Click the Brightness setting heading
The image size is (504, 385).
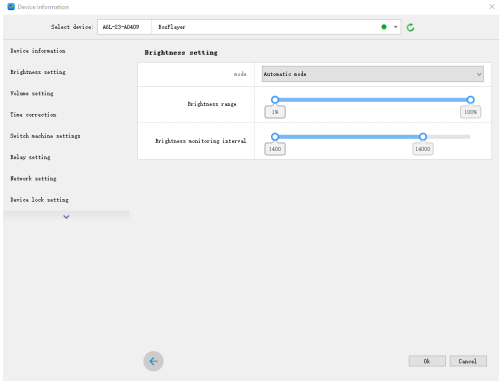(x=181, y=53)
